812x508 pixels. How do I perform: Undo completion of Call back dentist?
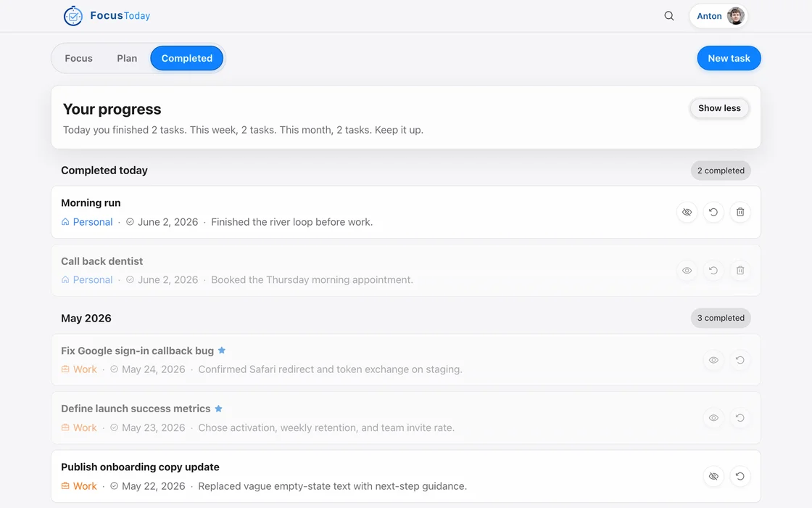(713, 271)
